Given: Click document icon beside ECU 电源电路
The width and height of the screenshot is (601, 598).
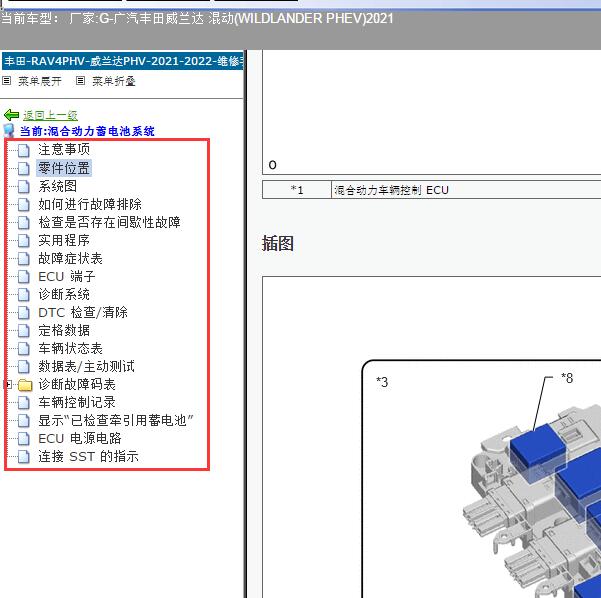Looking at the screenshot, I should [x=24, y=439].
